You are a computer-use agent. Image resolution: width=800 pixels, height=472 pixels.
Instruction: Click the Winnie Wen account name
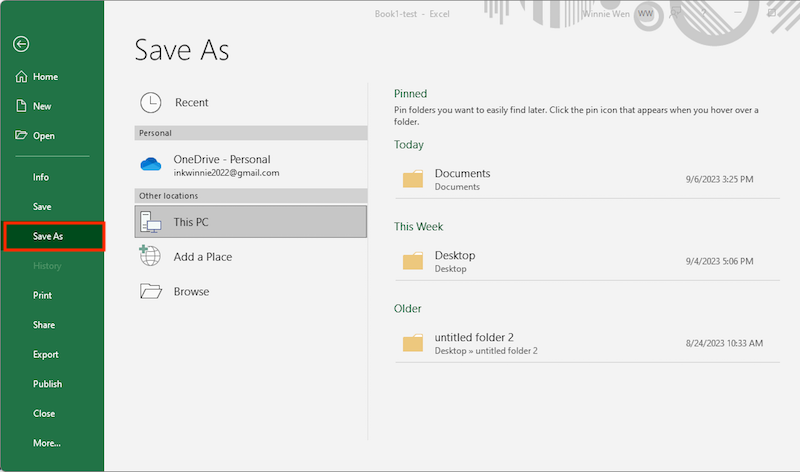[x=606, y=14]
